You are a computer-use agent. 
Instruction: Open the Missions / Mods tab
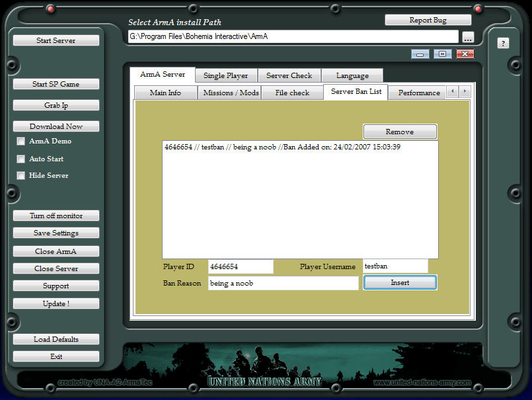(x=231, y=93)
